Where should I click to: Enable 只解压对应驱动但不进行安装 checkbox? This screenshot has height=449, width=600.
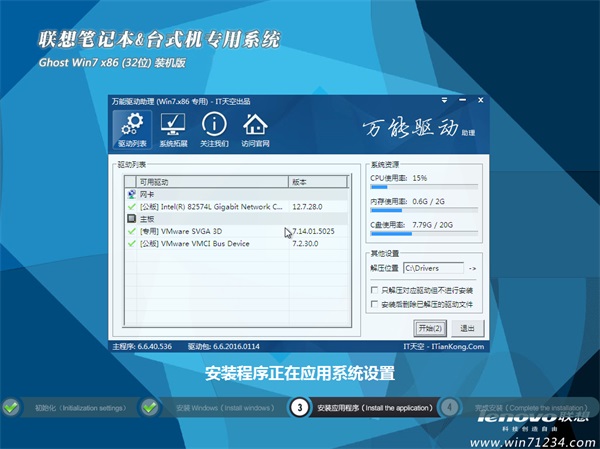pyautogui.click(x=374, y=289)
